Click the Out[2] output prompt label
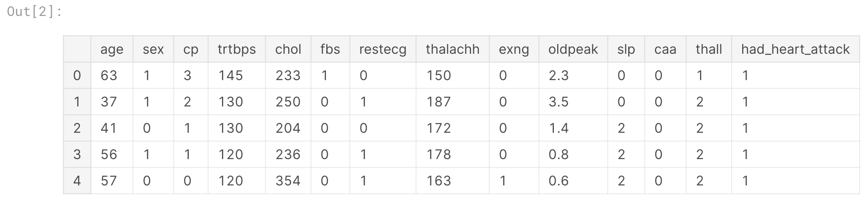Image resolution: width=868 pixels, height=201 pixels. pos(34,12)
